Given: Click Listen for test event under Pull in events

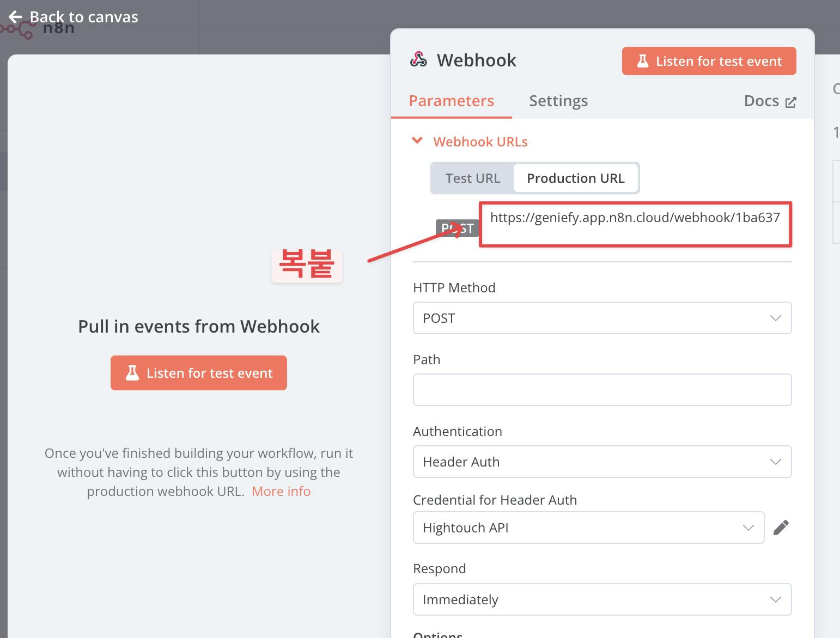Looking at the screenshot, I should coord(199,373).
